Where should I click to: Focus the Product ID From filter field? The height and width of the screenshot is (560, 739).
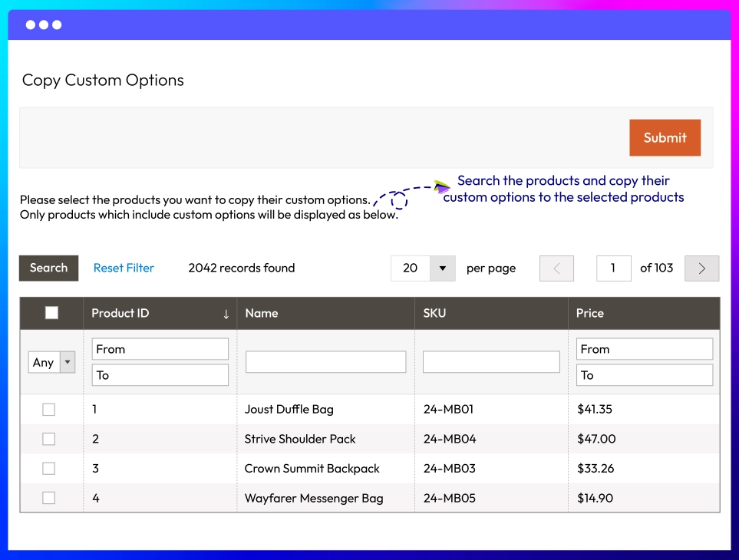point(160,349)
